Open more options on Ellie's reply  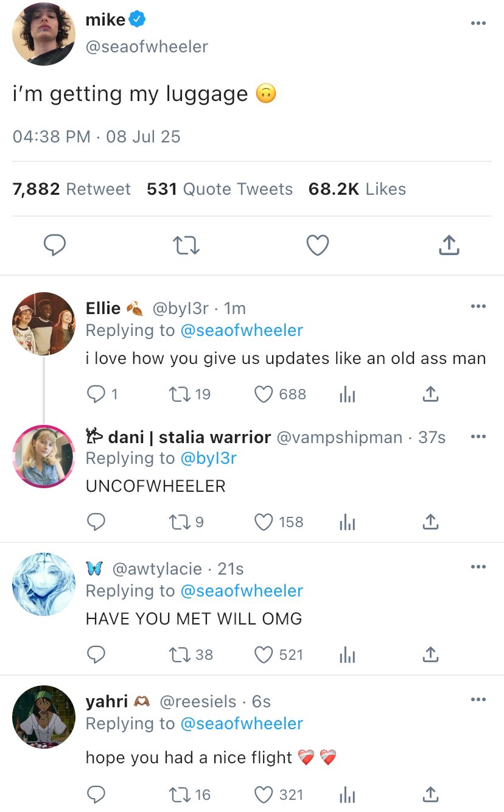point(478,306)
